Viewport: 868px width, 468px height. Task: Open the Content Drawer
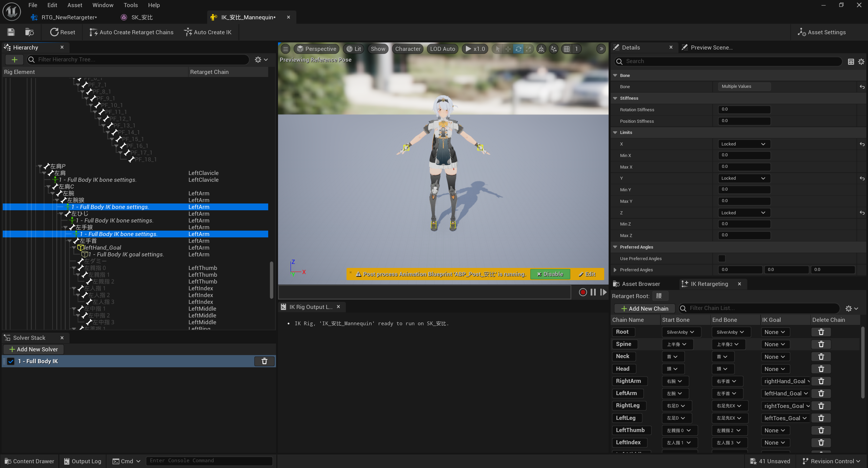29,461
